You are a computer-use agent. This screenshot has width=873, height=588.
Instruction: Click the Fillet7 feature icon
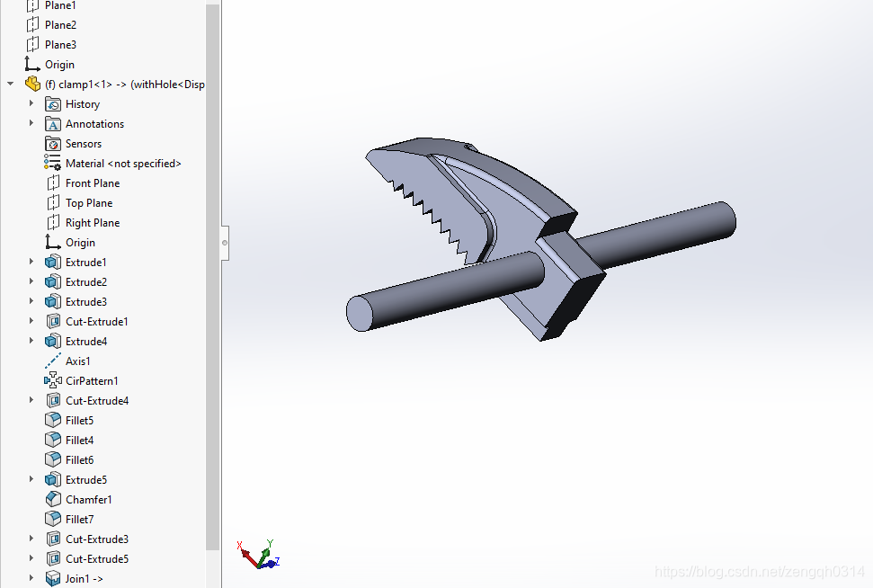point(53,519)
